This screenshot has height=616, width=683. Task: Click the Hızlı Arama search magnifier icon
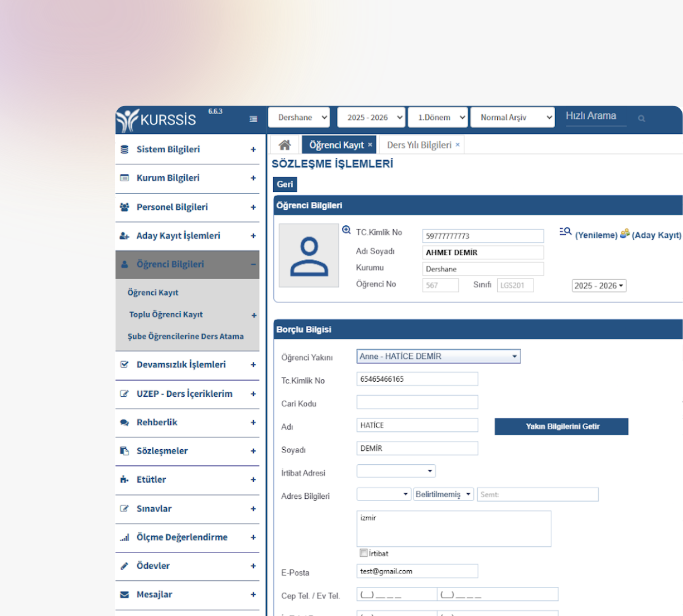pos(642,118)
